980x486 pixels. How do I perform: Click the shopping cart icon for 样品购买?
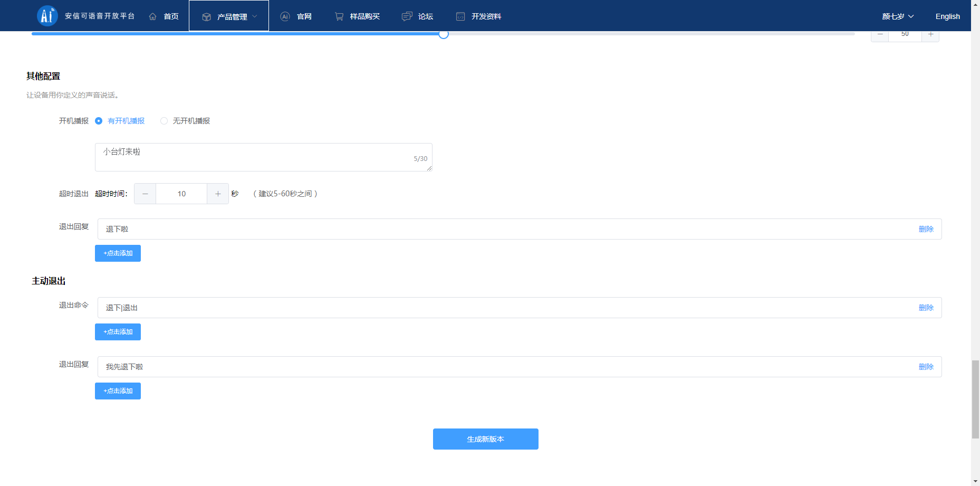pyautogui.click(x=339, y=16)
